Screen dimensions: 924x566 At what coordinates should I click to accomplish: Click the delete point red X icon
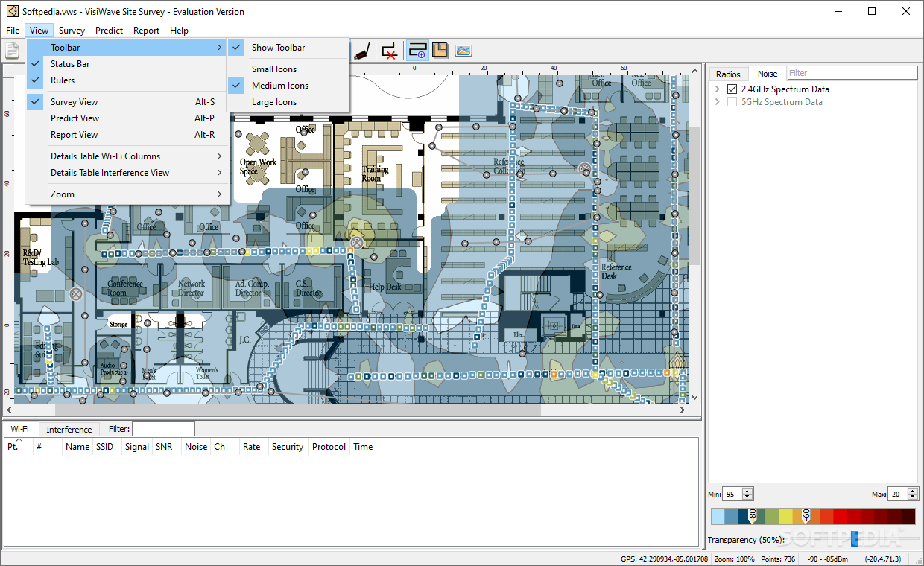pos(389,51)
